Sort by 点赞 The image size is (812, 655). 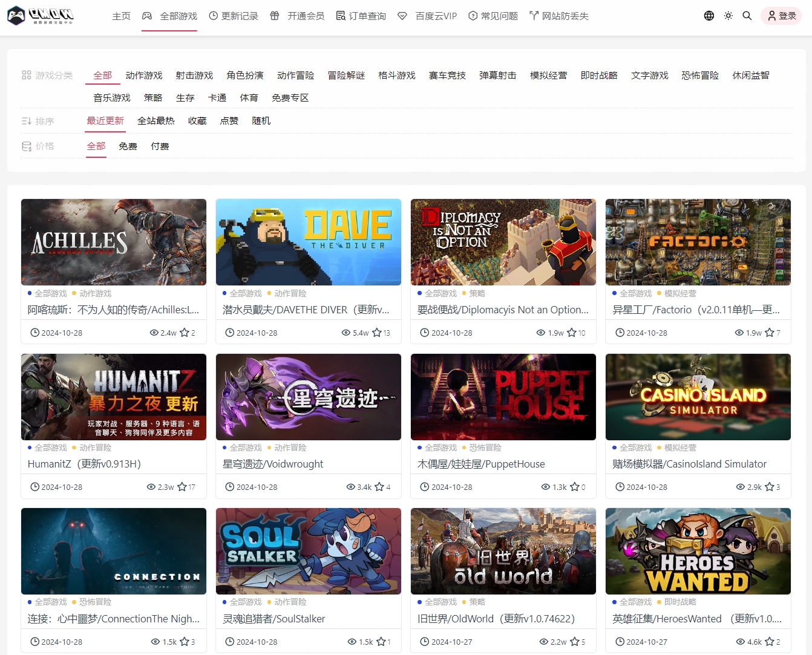[229, 120]
